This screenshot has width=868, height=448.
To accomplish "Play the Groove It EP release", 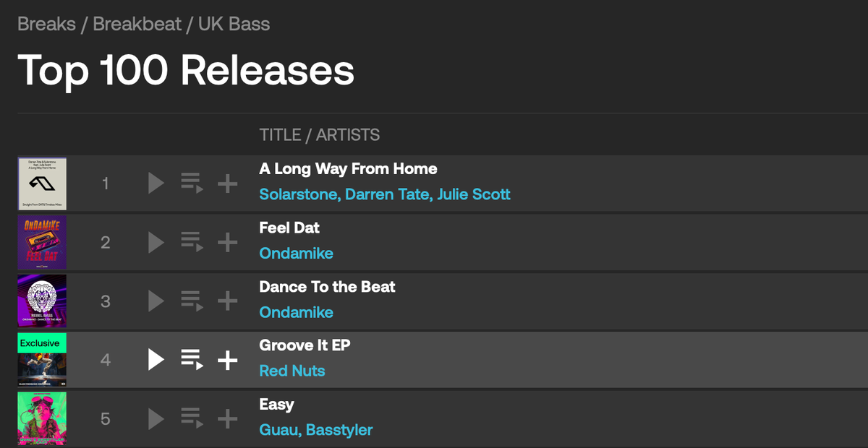I will point(156,359).
